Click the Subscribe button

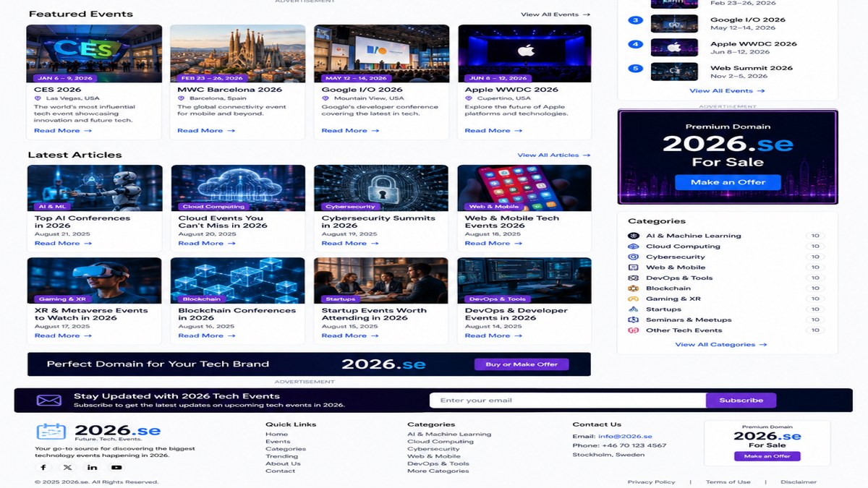(x=741, y=401)
